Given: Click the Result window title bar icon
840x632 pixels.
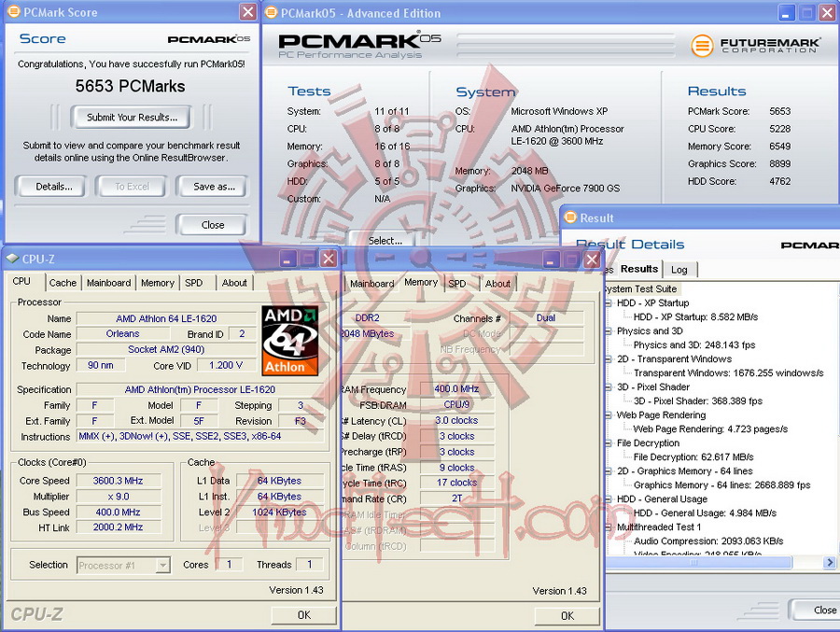Looking at the screenshot, I should 570,218.
